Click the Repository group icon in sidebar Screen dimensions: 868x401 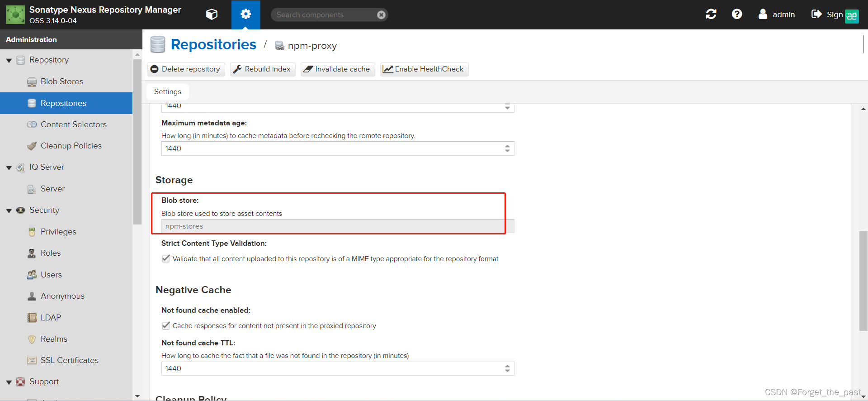tap(20, 60)
